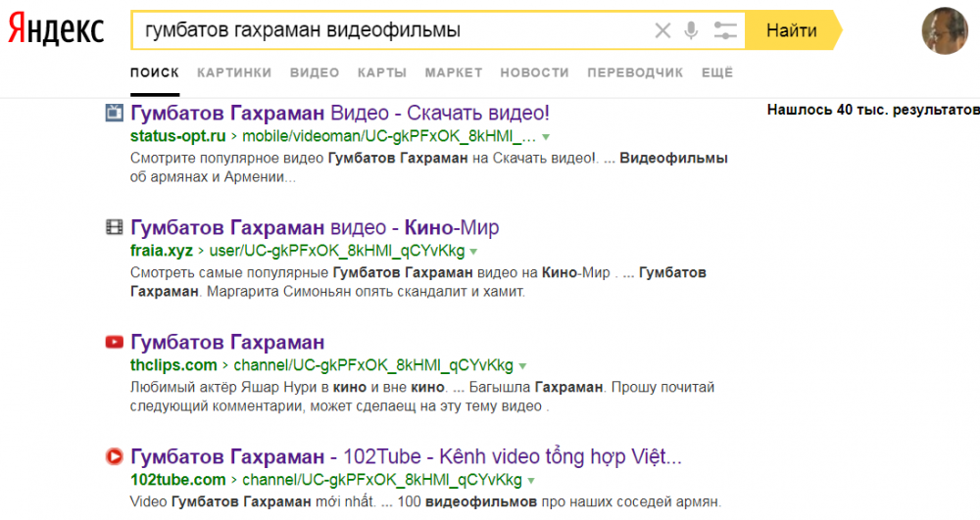
Task: Click 'Нашлось 40 тыс. результатов' text
Action: coord(873,110)
